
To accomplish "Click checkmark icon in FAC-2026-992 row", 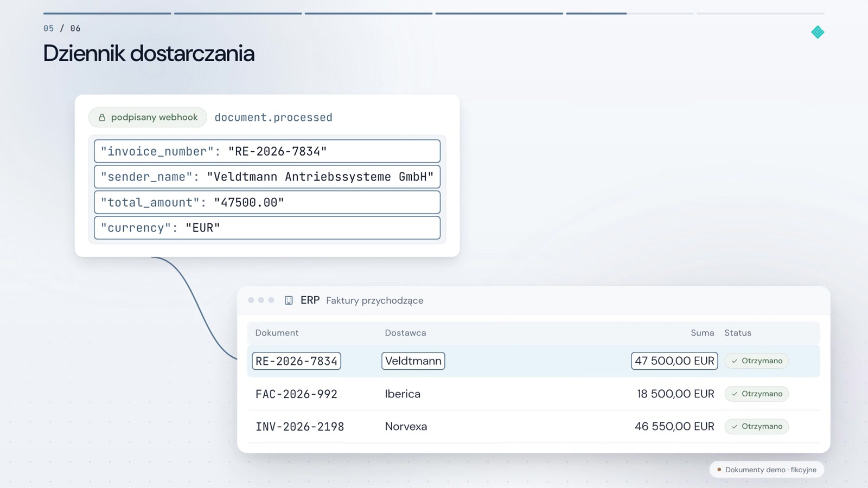I will pos(735,394).
